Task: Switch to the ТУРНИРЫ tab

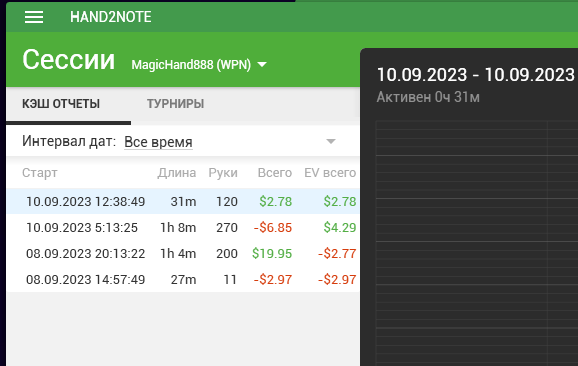Action: (x=175, y=104)
